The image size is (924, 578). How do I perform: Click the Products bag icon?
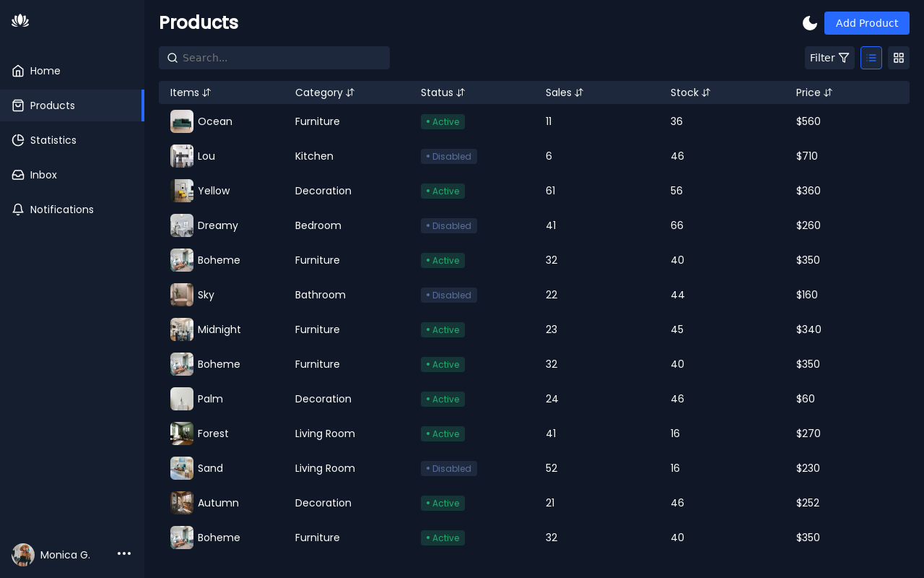tap(18, 105)
